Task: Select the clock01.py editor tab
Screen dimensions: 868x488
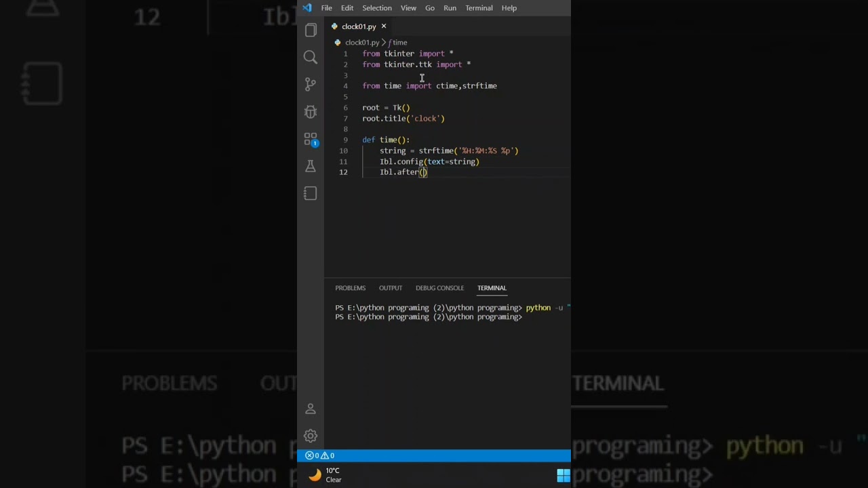Action: [x=359, y=26]
